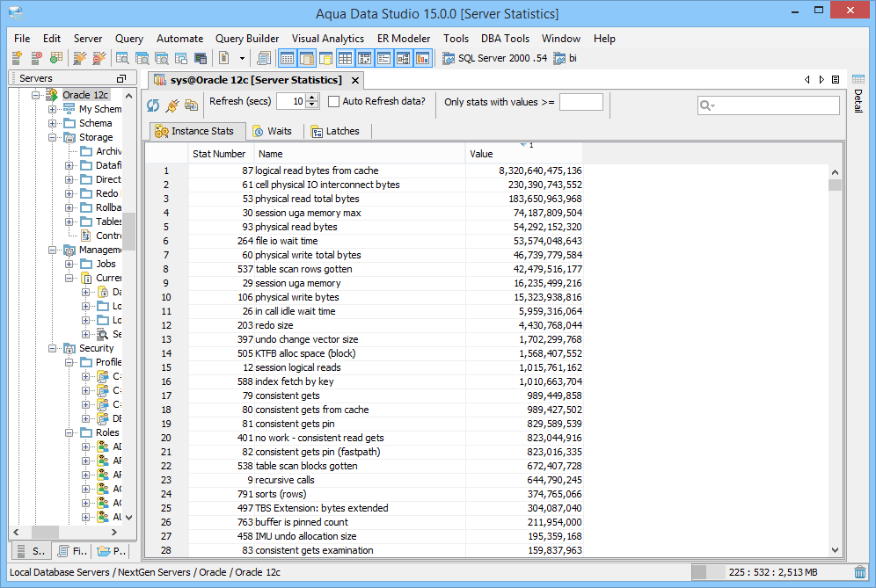876x588 pixels.
Task: Click the garbage collection trash icon
Action: (x=860, y=572)
